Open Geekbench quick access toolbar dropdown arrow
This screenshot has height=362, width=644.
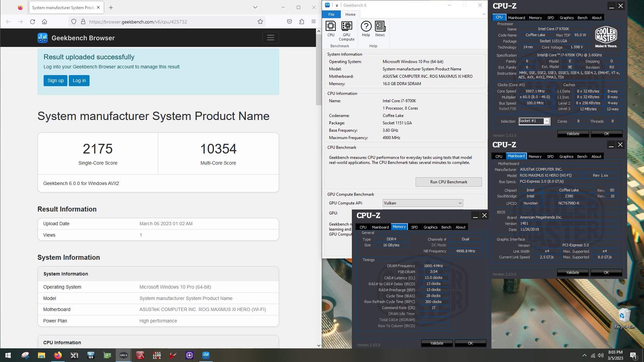[x=337, y=5]
